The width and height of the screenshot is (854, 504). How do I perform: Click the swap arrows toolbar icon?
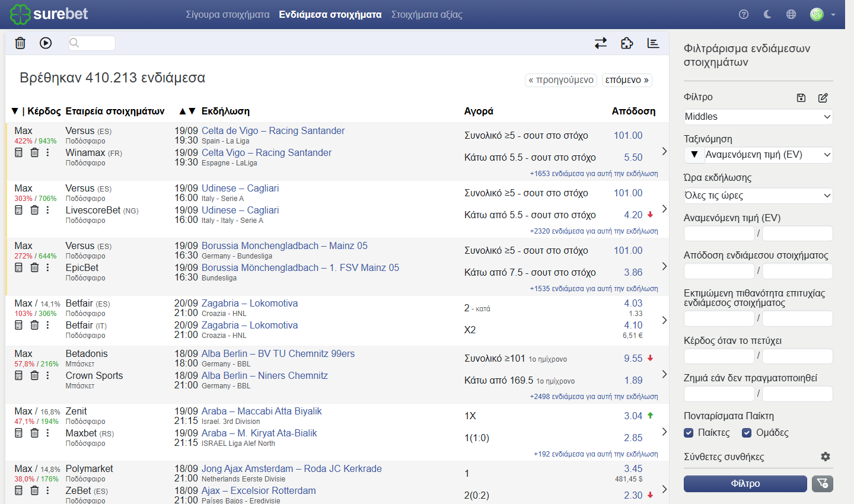pos(601,43)
